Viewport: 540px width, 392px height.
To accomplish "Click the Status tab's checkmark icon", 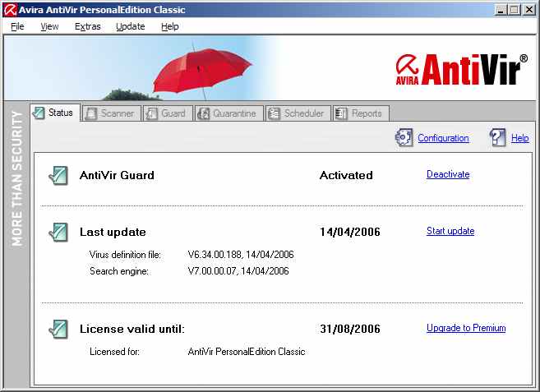I will coord(39,113).
